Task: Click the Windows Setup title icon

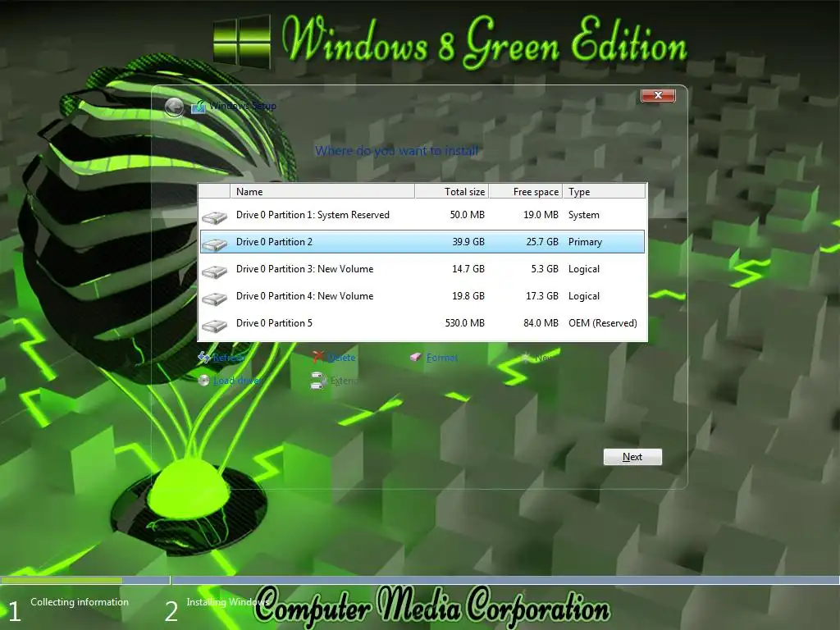Action: [x=199, y=107]
